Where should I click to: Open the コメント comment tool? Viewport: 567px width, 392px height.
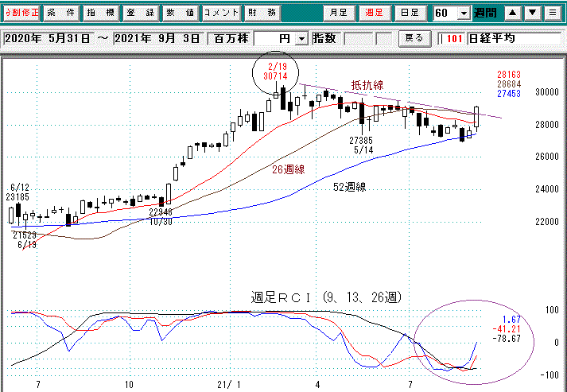click(220, 14)
